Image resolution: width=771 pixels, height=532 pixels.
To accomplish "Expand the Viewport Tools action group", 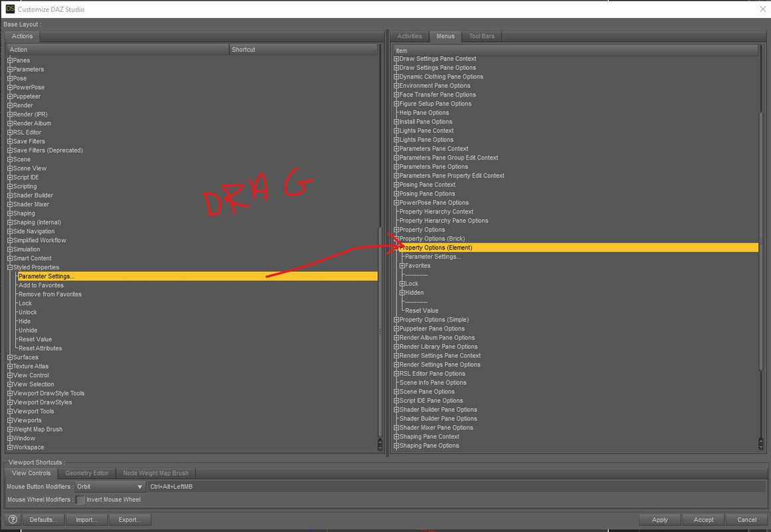I will [10, 411].
